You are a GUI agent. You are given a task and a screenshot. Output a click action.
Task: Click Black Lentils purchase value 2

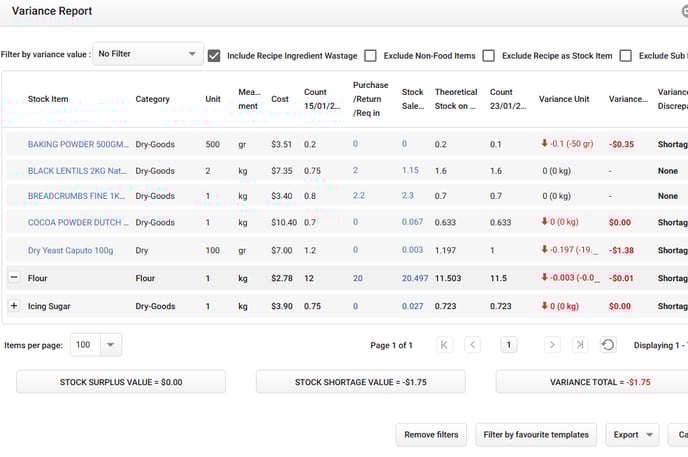click(355, 170)
